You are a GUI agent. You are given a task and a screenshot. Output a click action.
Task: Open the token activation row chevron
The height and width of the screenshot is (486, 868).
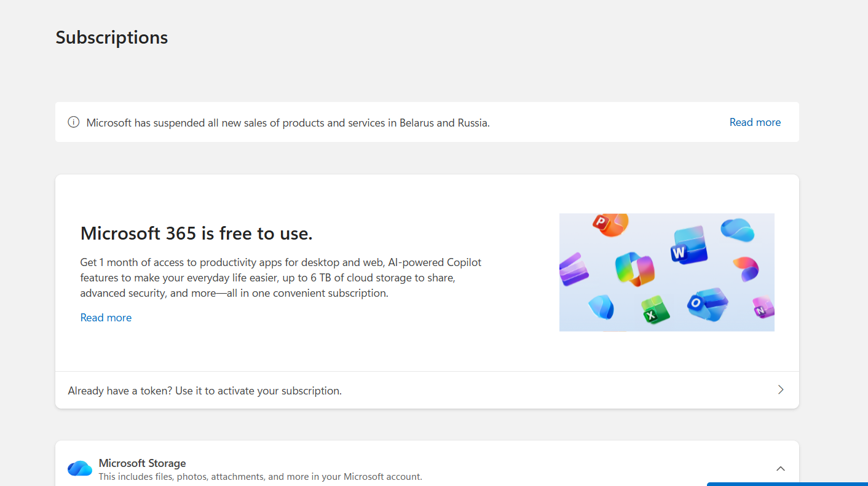[781, 390]
